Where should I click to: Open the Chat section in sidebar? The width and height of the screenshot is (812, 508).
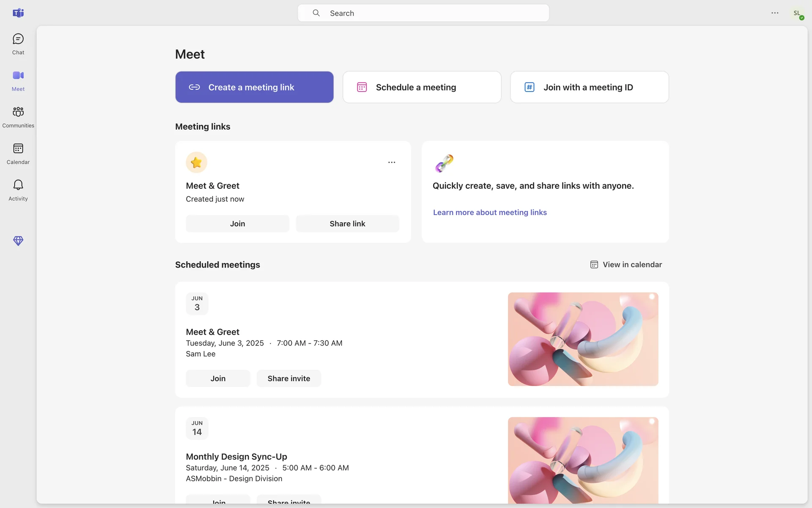click(x=18, y=44)
